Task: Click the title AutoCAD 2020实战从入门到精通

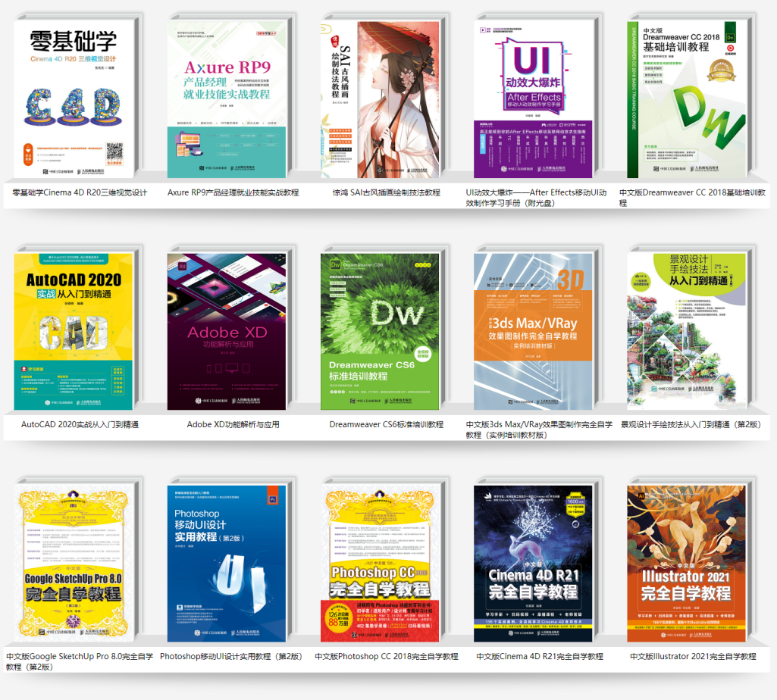Action: pyautogui.click(x=80, y=424)
